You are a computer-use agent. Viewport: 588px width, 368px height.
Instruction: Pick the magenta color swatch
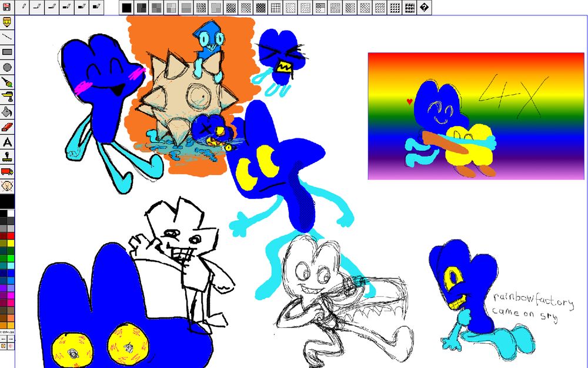11,296
